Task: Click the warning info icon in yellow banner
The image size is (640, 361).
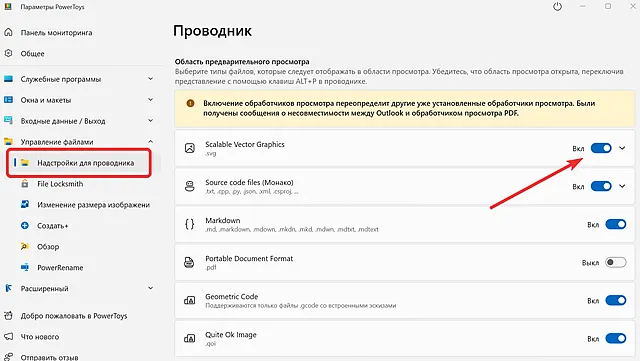Action: click(x=190, y=103)
